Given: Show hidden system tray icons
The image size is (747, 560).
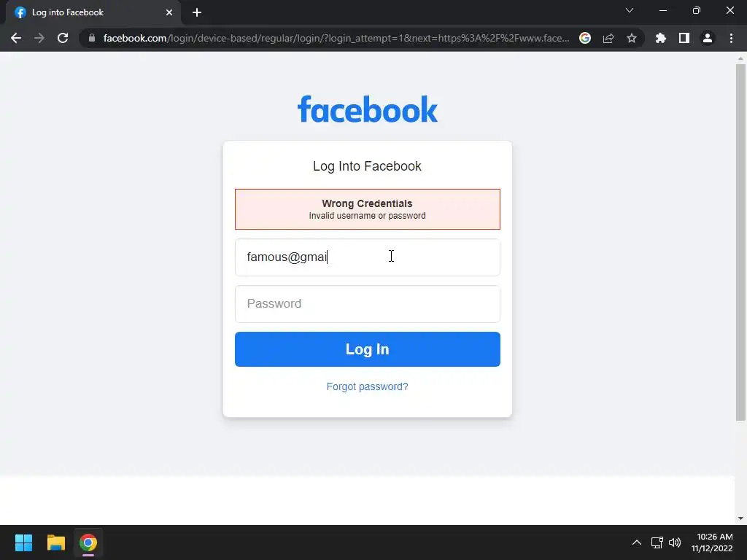Looking at the screenshot, I should [x=636, y=542].
